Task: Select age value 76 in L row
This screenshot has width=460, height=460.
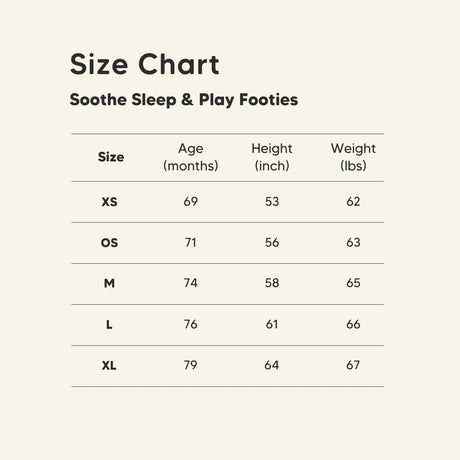Action: (191, 324)
